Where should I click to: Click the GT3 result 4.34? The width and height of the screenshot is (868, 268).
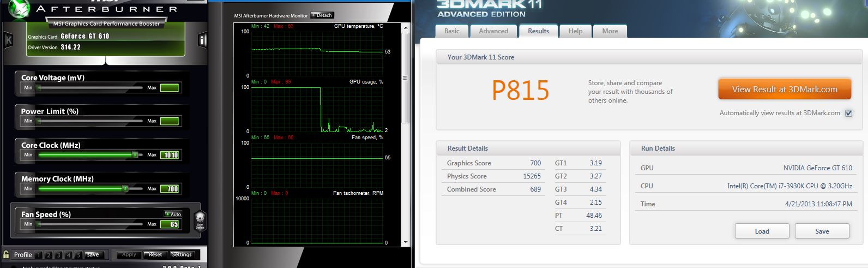595,189
